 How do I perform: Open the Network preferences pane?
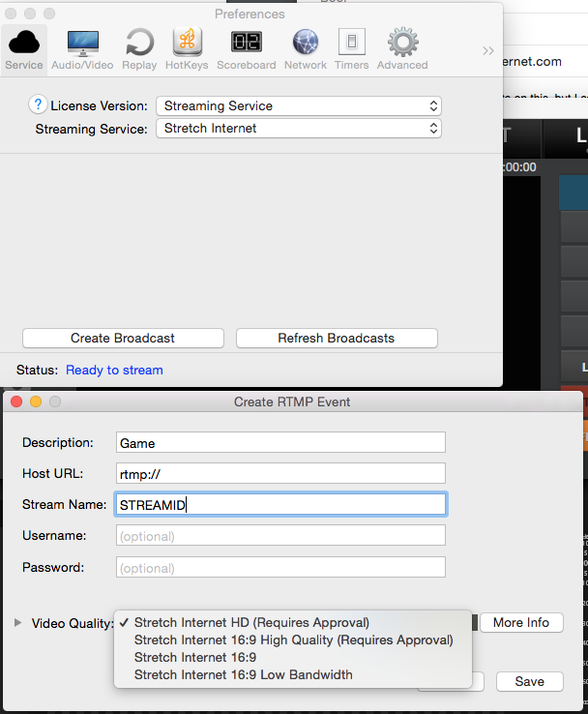click(x=306, y=47)
